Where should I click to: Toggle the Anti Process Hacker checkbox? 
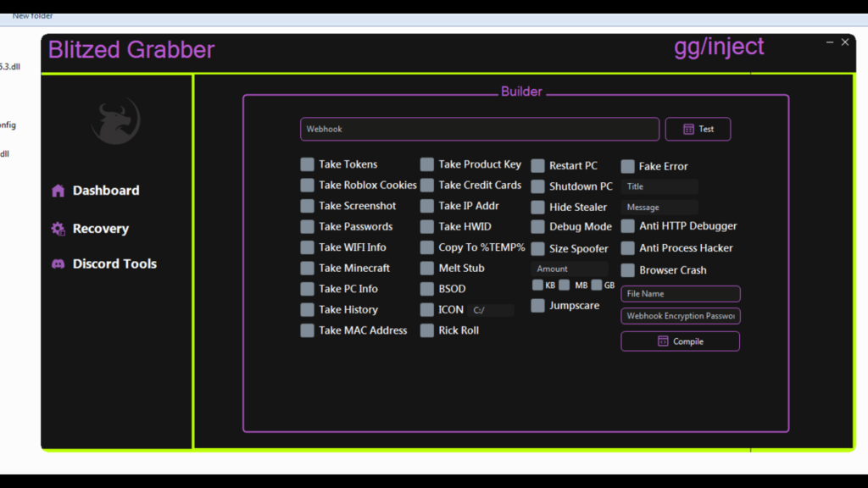coord(628,248)
